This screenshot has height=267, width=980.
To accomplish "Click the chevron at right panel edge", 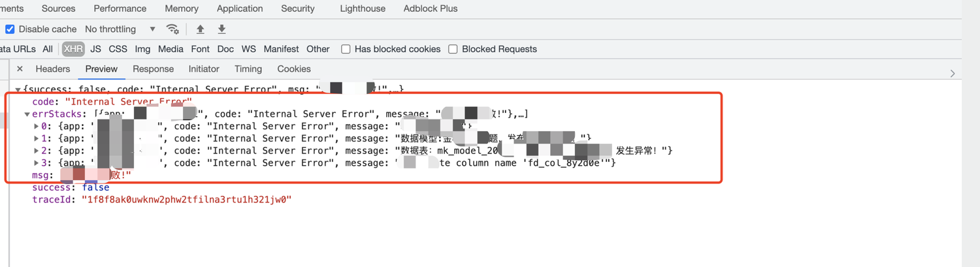I will tap(953, 73).
